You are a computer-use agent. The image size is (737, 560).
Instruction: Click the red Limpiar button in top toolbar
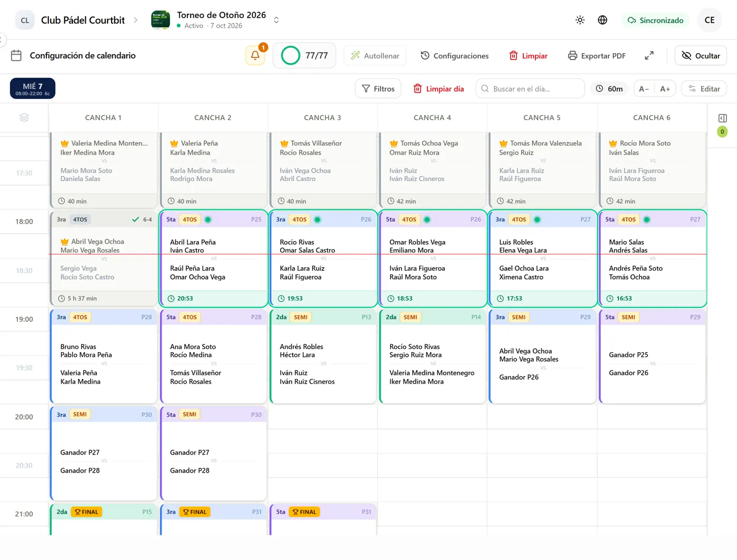(528, 55)
